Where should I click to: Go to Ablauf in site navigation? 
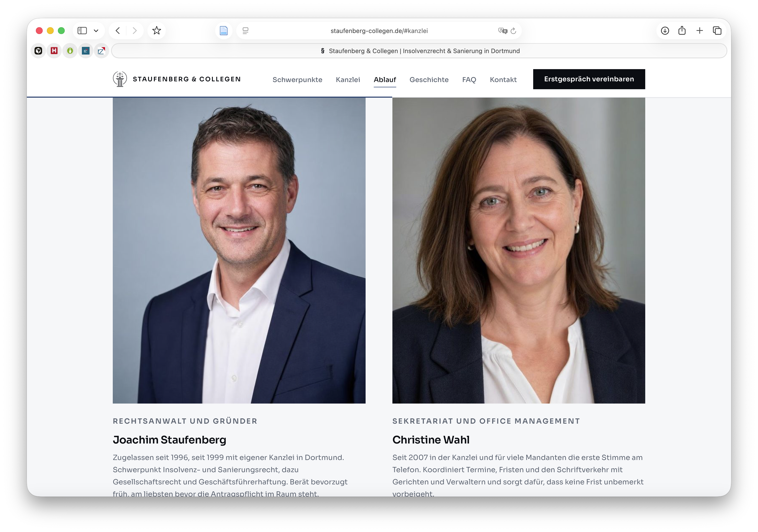pos(385,79)
